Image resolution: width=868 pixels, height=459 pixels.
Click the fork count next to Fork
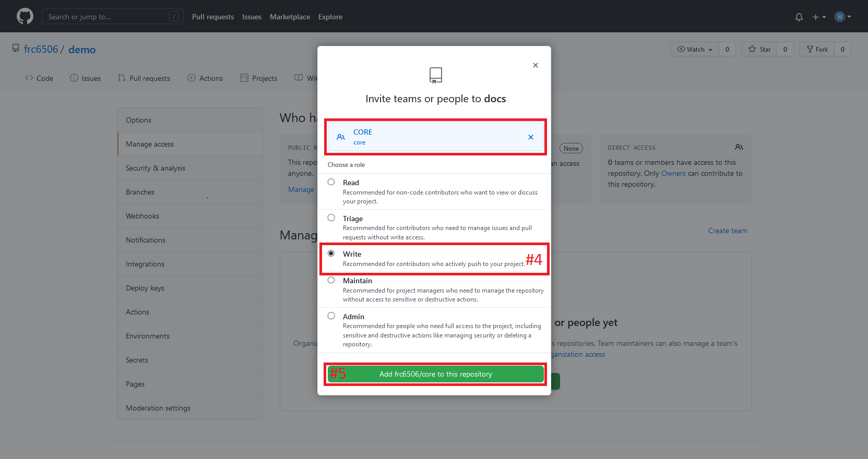pyautogui.click(x=842, y=49)
